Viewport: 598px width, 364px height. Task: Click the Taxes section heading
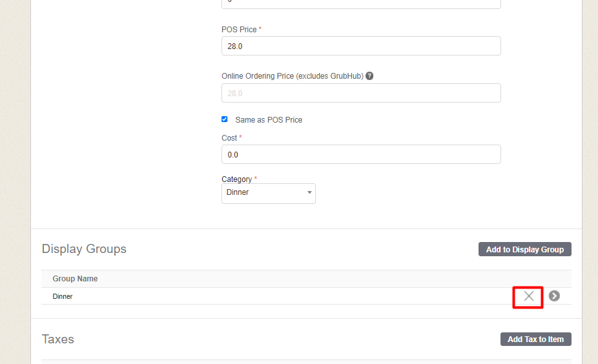pos(58,339)
